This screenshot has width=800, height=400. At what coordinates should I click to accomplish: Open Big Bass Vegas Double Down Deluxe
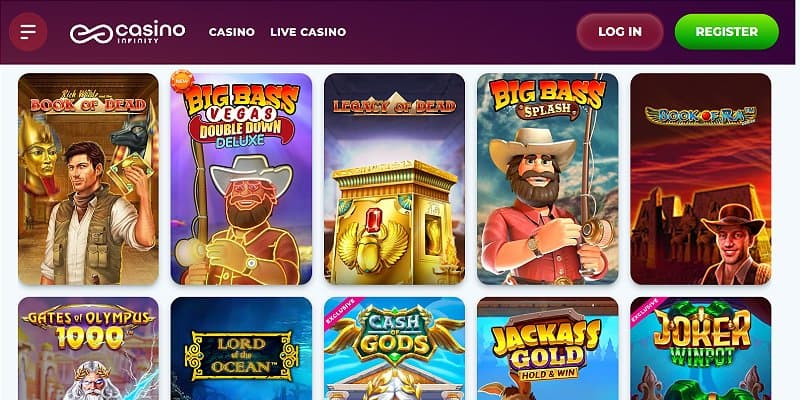[x=241, y=179]
